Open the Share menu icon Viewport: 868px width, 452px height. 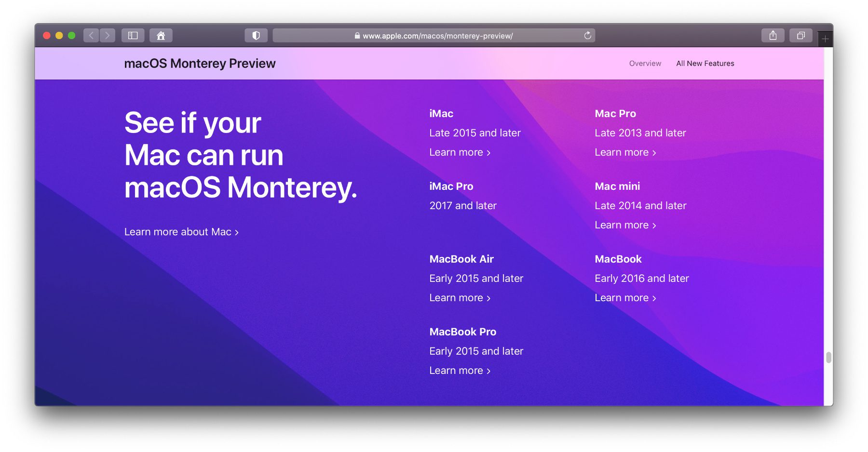point(773,36)
